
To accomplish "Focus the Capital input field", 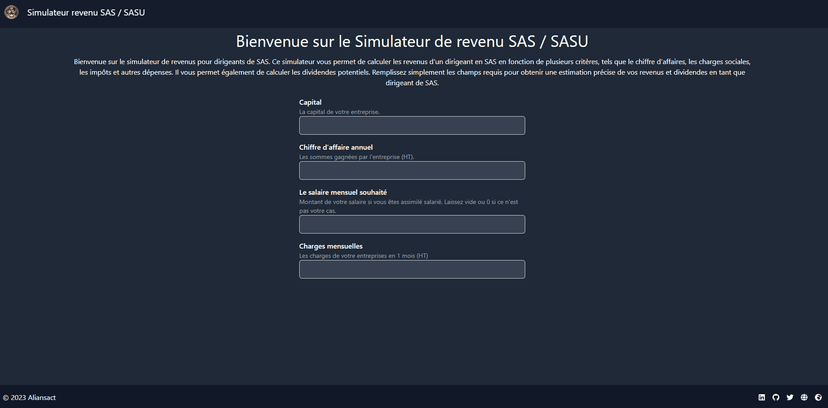I will coord(412,126).
